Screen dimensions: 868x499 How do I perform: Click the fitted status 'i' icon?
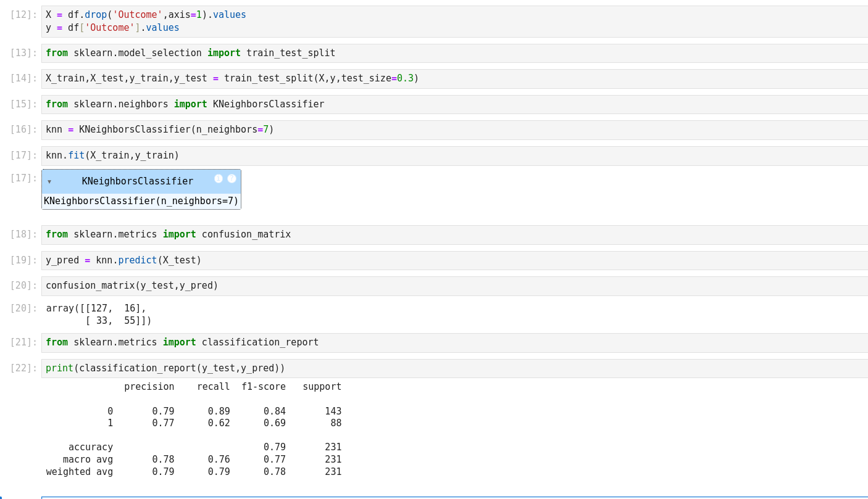coord(219,179)
